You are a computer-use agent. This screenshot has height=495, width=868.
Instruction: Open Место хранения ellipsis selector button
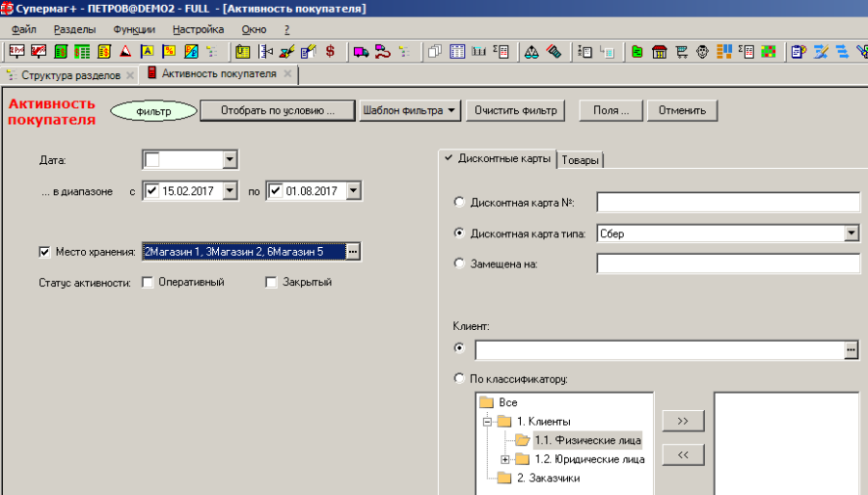[x=353, y=252]
